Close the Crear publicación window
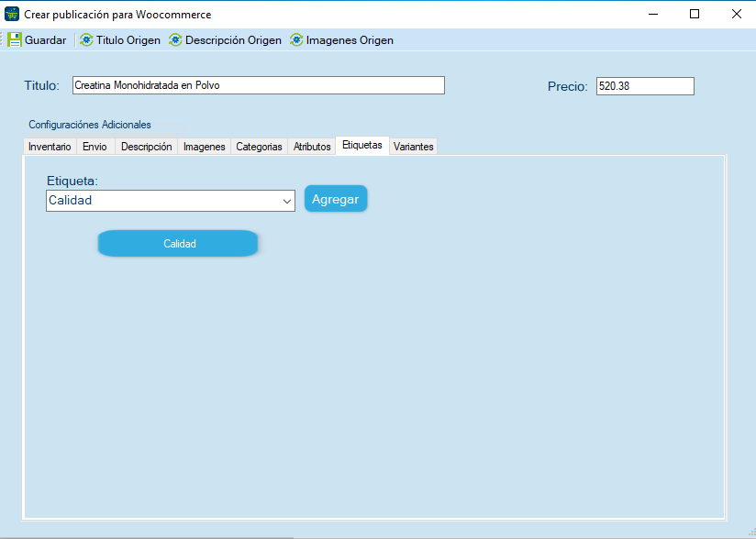Screen dimensions: 756x539 point(736,14)
